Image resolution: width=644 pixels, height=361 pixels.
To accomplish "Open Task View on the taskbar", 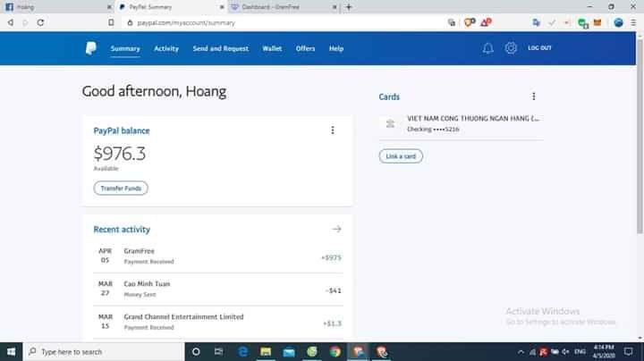I will coord(218,352).
